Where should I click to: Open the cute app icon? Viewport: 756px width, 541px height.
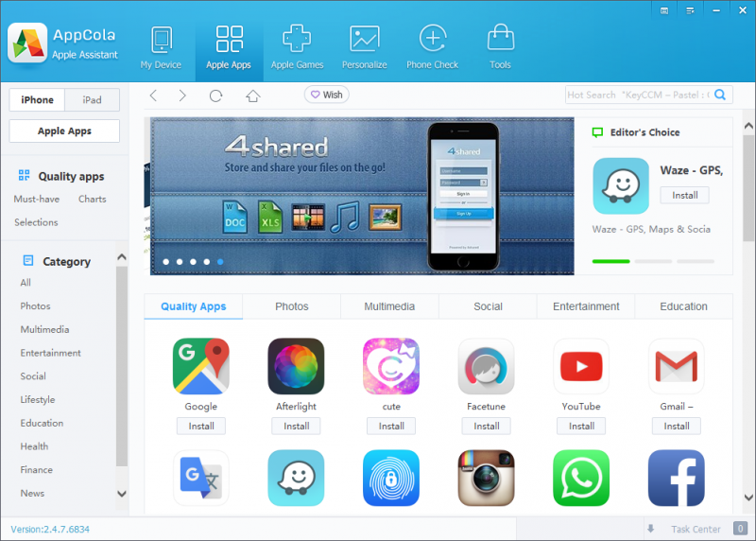click(x=391, y=366)
